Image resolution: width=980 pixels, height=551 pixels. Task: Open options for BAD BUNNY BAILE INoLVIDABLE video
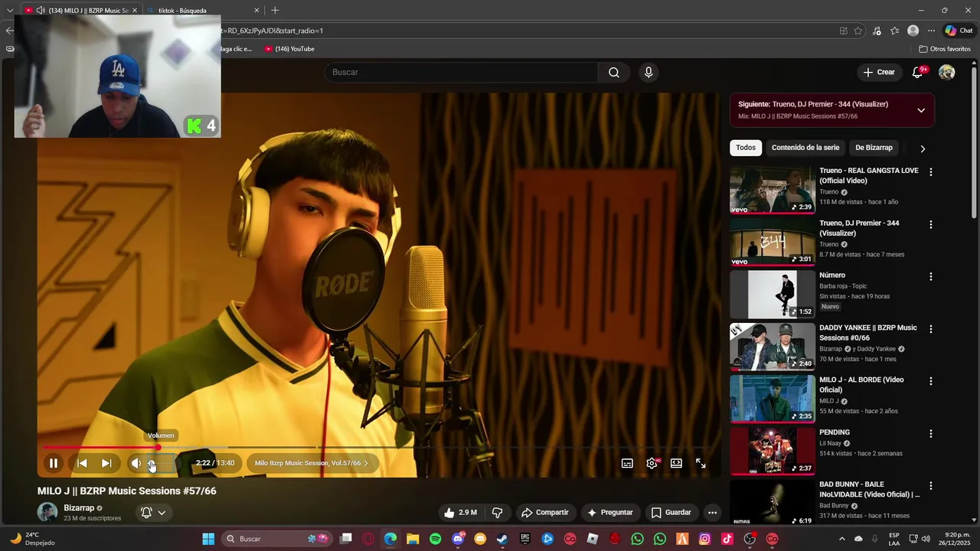click(x=931, y=485)
